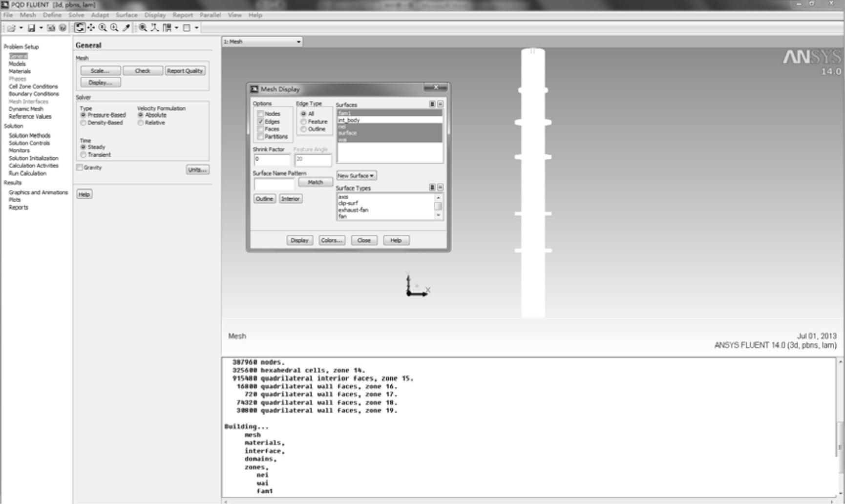Open Boundary Conditions in the navigation tree

click(x=34, y=94)
